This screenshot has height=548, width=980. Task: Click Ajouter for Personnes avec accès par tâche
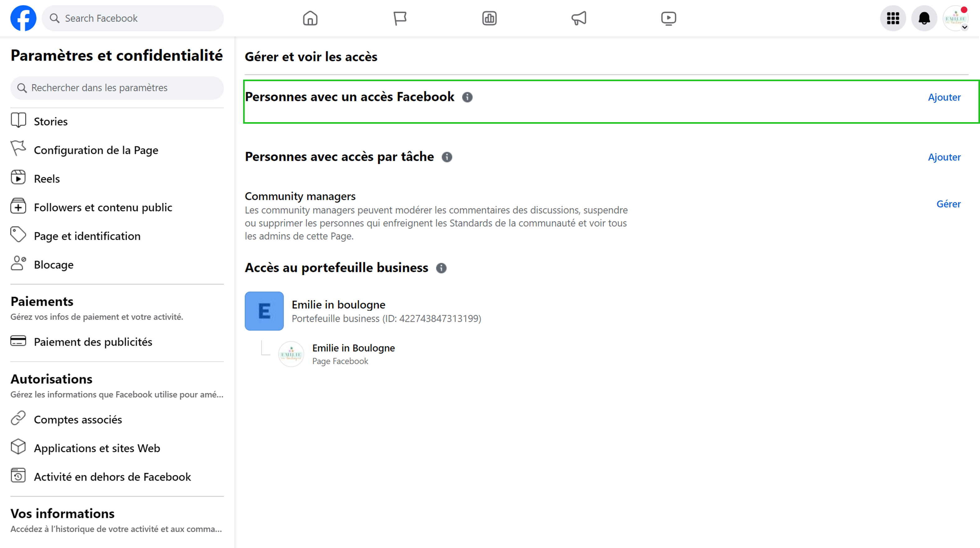pos(944,157)
